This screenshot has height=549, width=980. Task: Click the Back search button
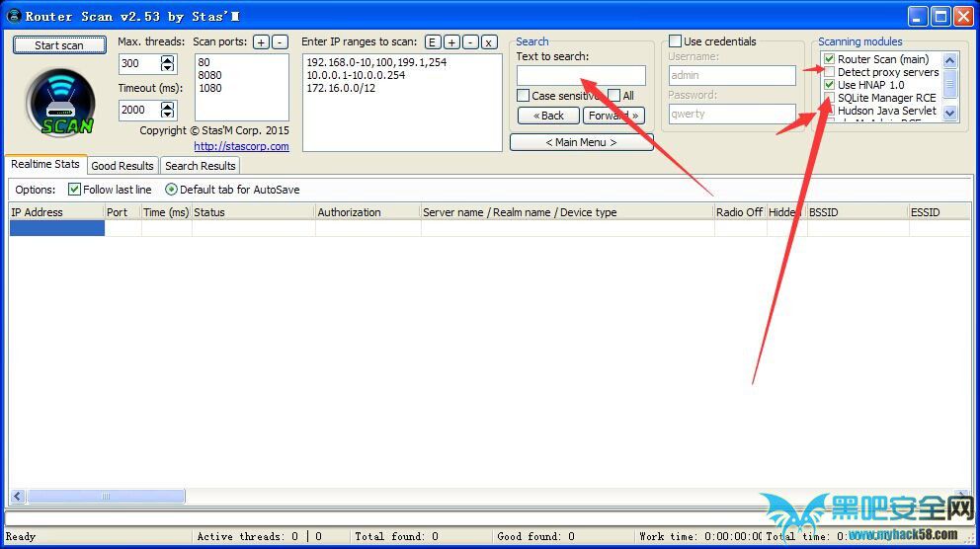click(548, 116)
